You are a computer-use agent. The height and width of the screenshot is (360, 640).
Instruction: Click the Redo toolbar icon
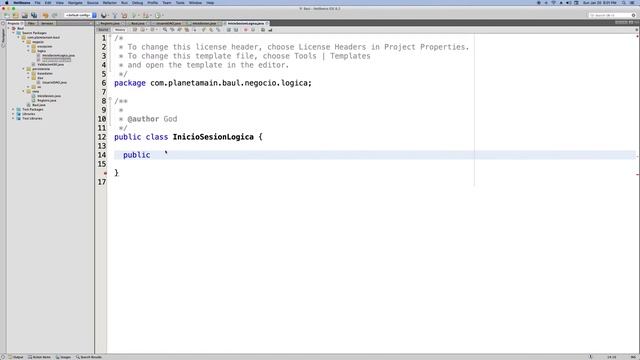[54, 16]
